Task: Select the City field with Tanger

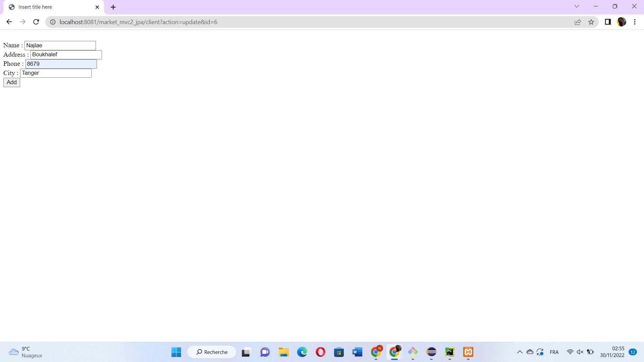Action: click(56, 73)
